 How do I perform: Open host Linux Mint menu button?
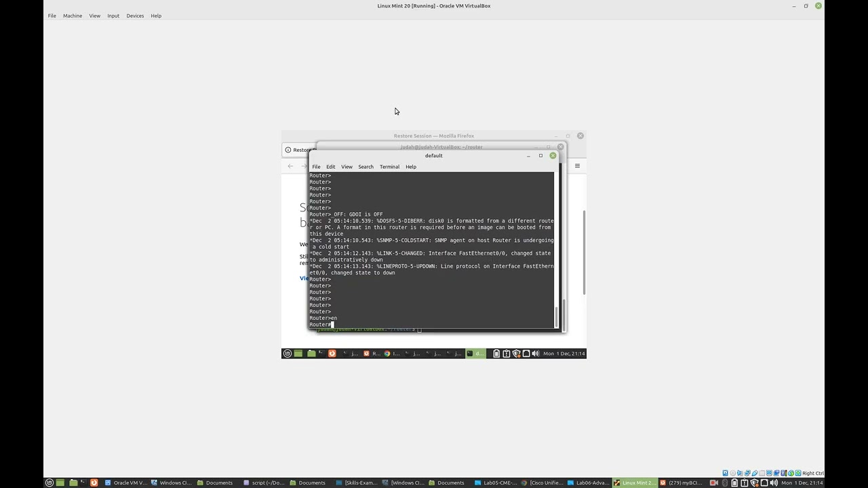tap(50, 483)
